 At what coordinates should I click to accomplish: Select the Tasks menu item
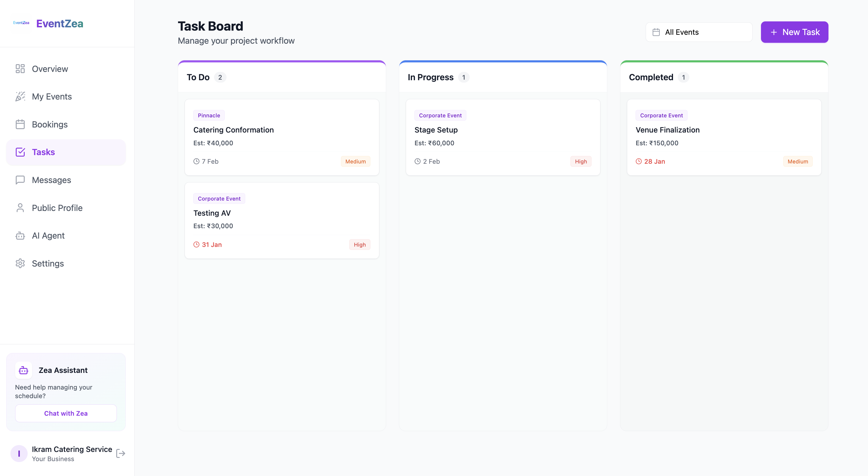[66, 152]
